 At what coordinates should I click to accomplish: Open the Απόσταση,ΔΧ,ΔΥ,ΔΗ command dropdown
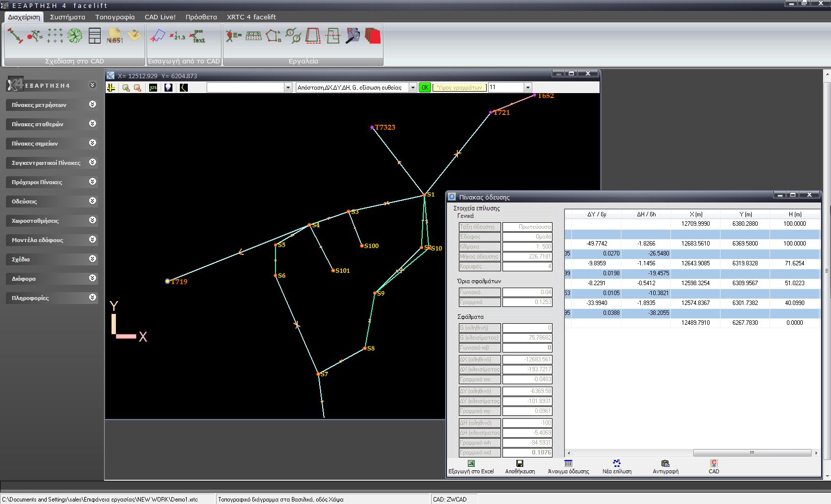[x=413, y=88]
